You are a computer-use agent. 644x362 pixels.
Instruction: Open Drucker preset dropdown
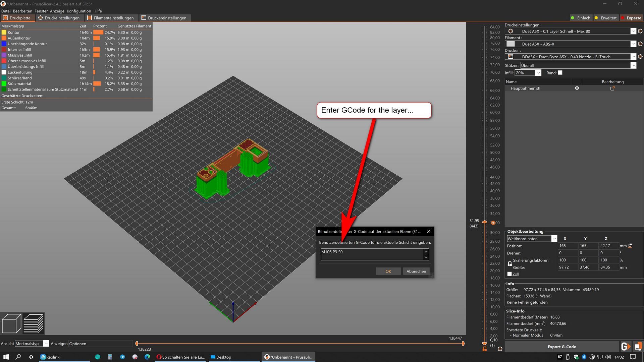point(633,57)
